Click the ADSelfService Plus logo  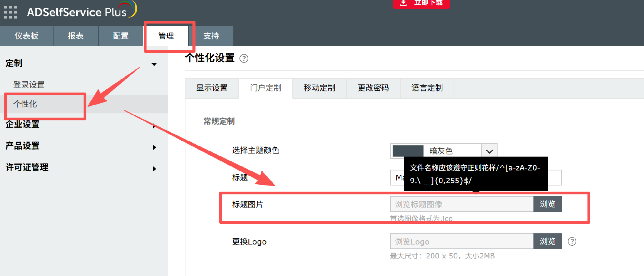point(81,11)
